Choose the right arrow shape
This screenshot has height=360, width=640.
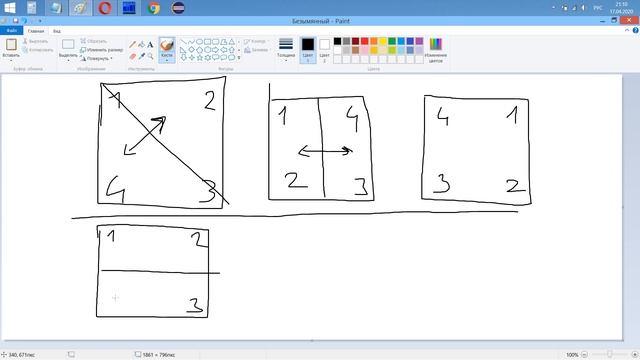coord(216,50)
